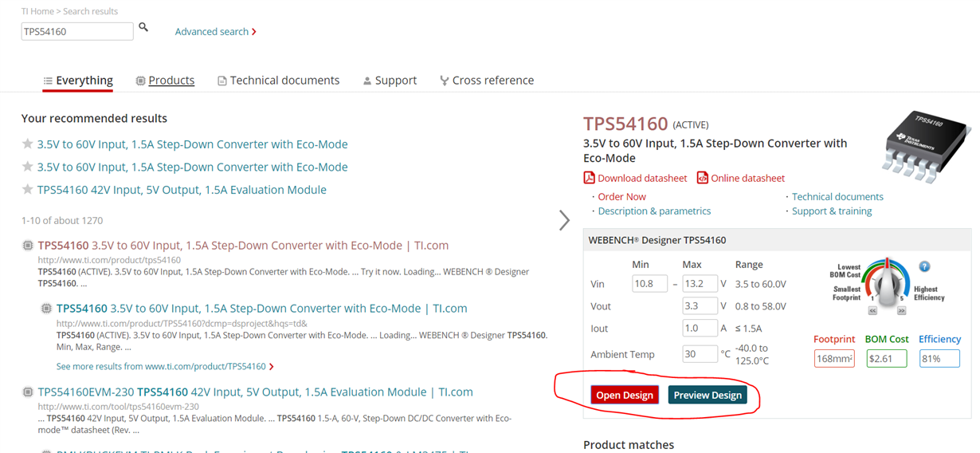
Task: Click the Efficiency 81% value box
Action: [x=939, y=359]
